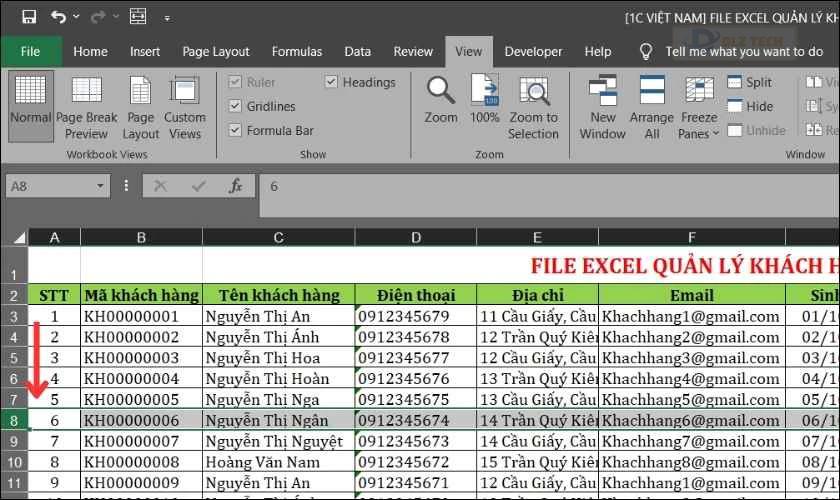Open the Zoom magnifier dialog
The image size is (840, 500).
tap(441, 100)
